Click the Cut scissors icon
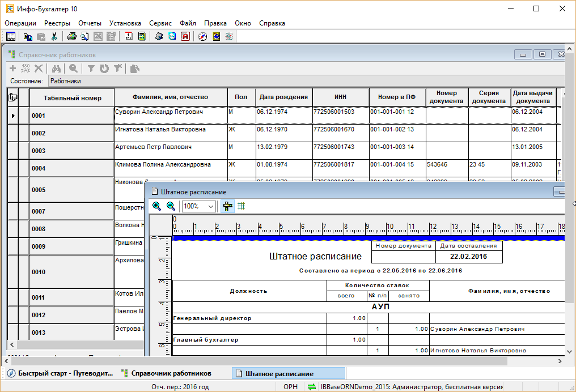Screen dimensions: 576x392 coord(54,36)
